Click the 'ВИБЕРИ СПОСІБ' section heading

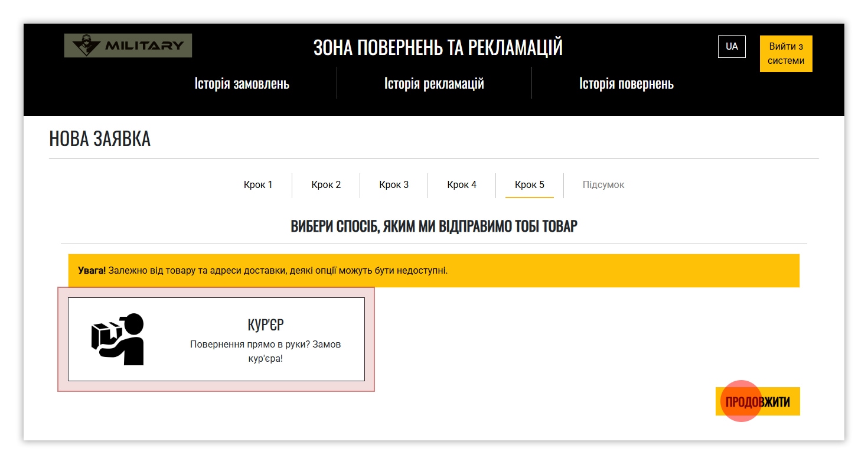(x=434, y=226)
